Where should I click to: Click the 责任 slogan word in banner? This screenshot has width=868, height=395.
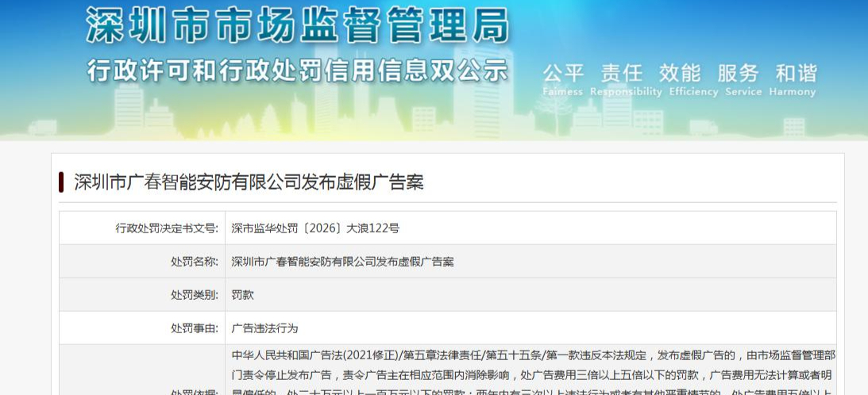(x=622, y=72)
